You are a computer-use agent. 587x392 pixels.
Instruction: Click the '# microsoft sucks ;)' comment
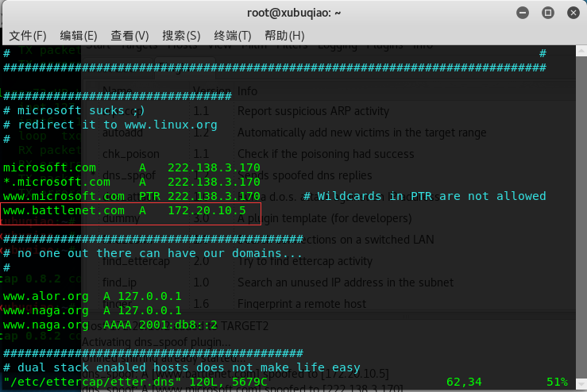coord(74,110)
